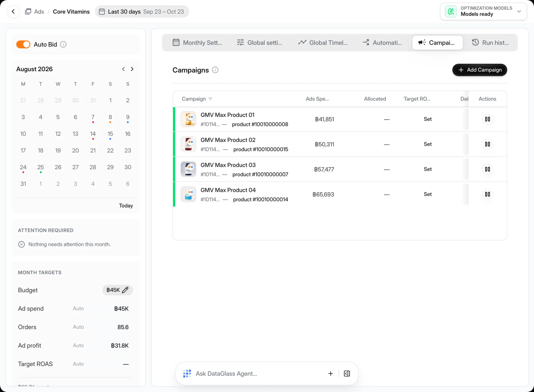Screen dimensions: 534x392
Task: Edit the Budget ฿45K pencil button
Action: [118, 290]
